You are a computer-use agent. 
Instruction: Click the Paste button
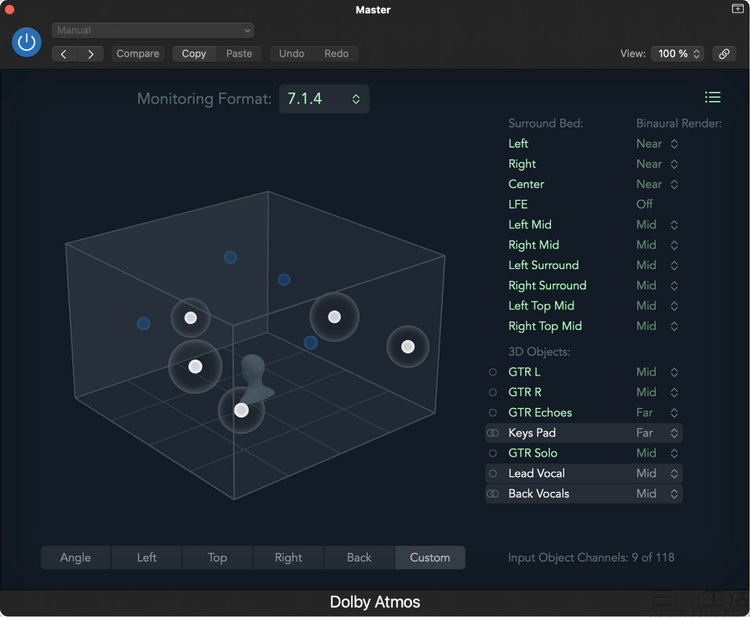point(239,54)
